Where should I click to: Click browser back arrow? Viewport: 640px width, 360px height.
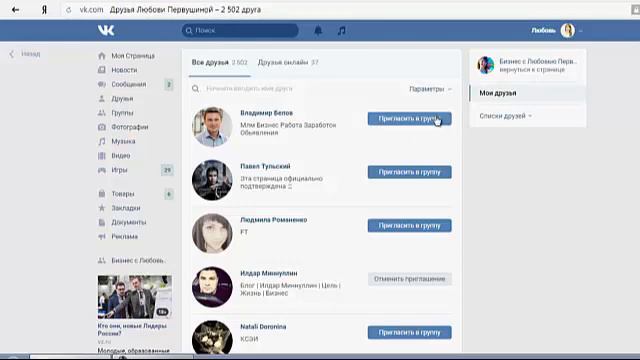point(16,9)
